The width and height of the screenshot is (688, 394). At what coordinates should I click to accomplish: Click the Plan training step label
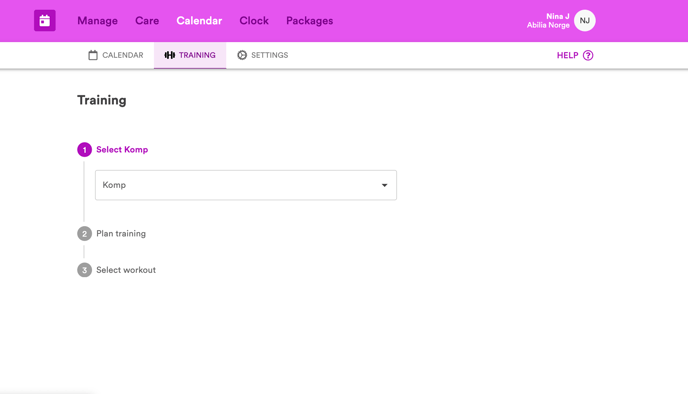121,233
